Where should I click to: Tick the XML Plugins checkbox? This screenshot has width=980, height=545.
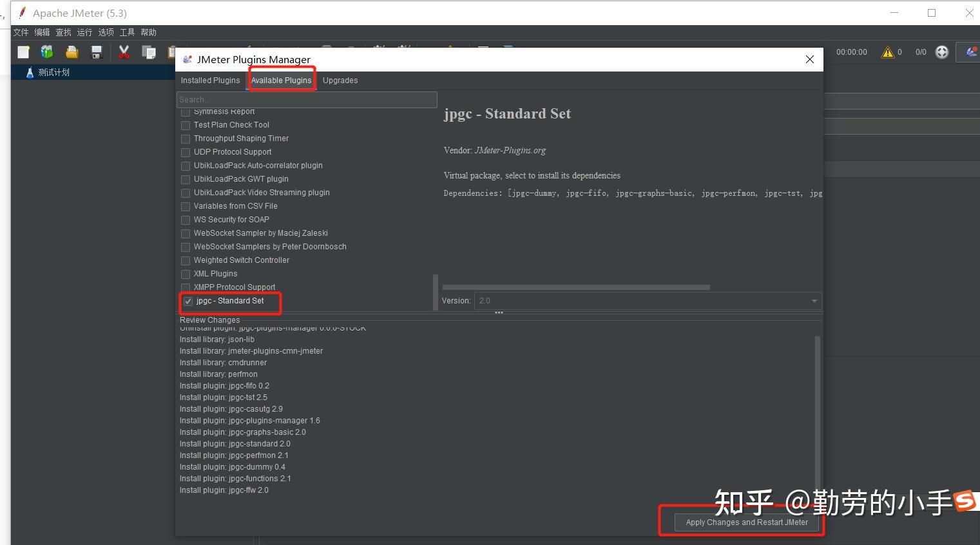(x=186, y=274)
